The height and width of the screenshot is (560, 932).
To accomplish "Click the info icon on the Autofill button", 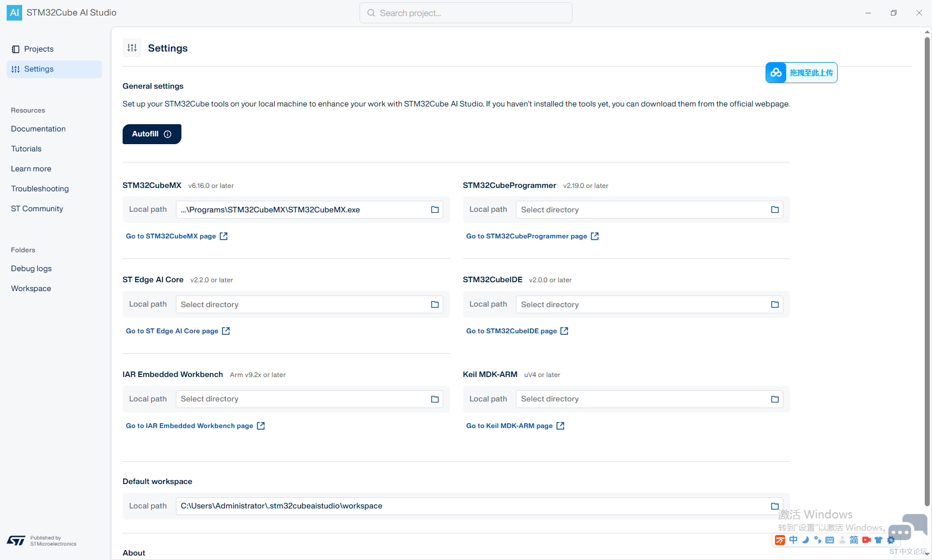I will coord(168,134).
